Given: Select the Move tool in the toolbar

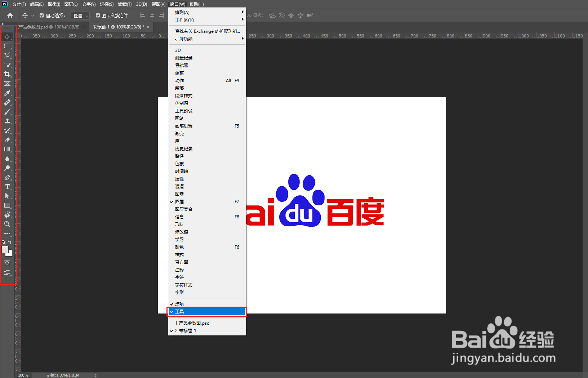Looking at the screenshot, I should [7, 37].
